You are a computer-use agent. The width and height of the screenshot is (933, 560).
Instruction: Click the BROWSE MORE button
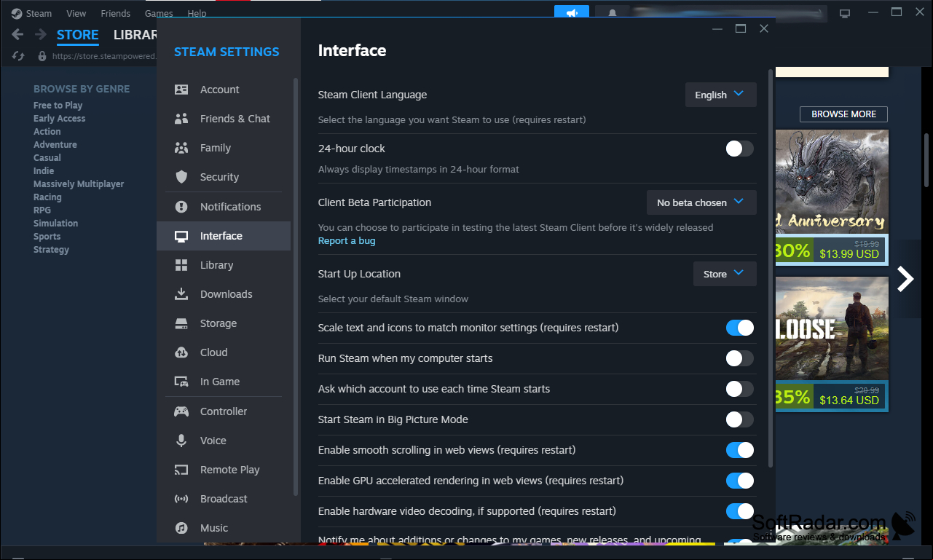(843, 114)
